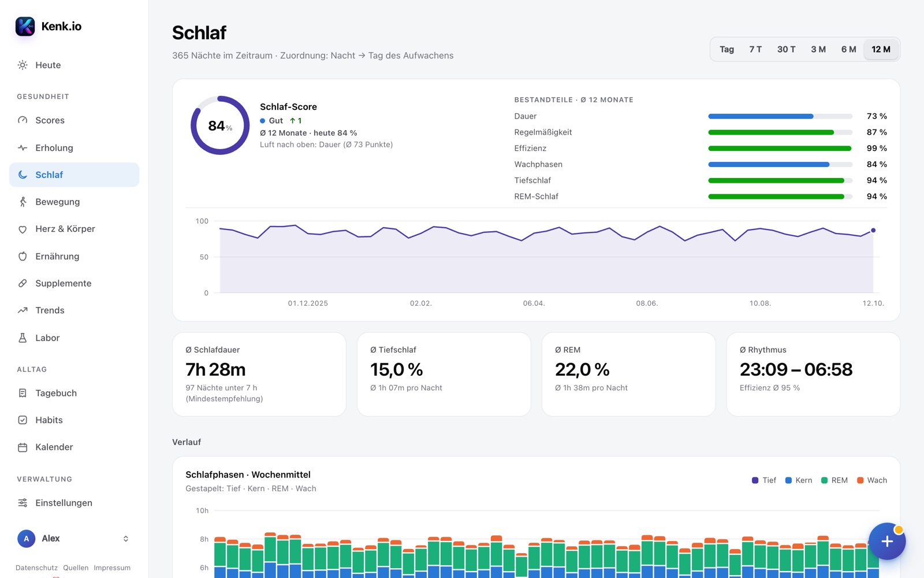Open Heute via its sun icon
924x578 pixels.
point(23,65)
